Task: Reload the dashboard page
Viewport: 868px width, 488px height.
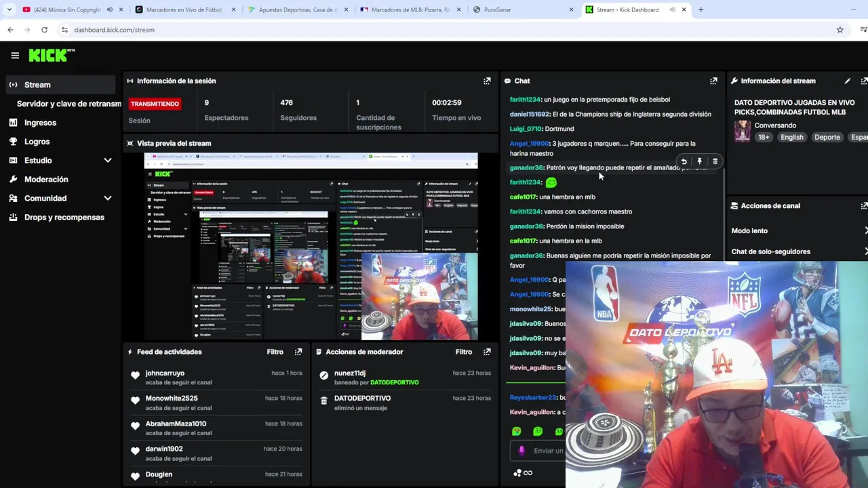Action: 44,30
